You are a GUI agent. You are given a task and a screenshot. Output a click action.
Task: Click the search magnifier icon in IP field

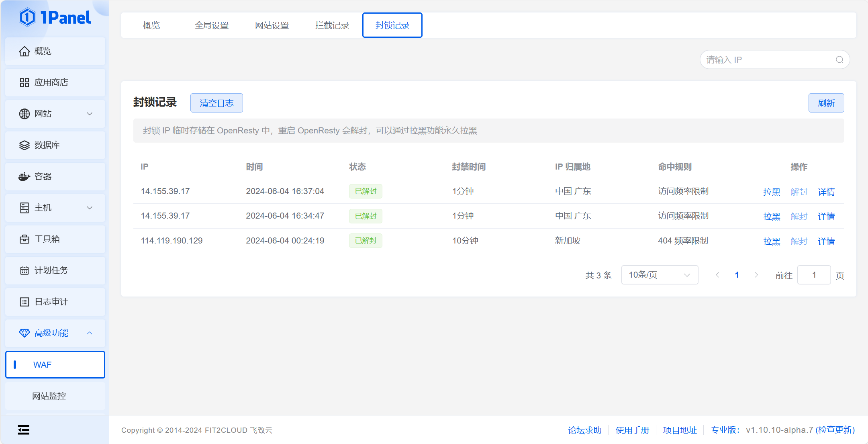[x=839, y=59]
